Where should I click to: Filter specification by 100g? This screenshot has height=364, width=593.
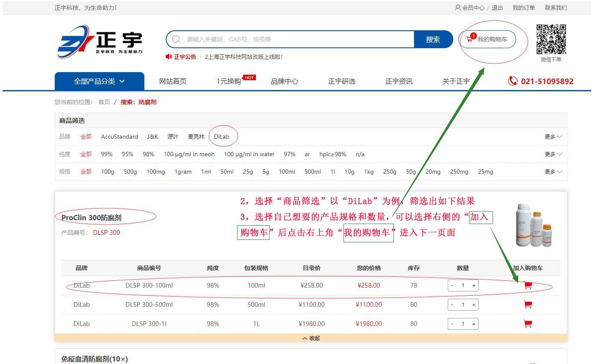point(108,172)
